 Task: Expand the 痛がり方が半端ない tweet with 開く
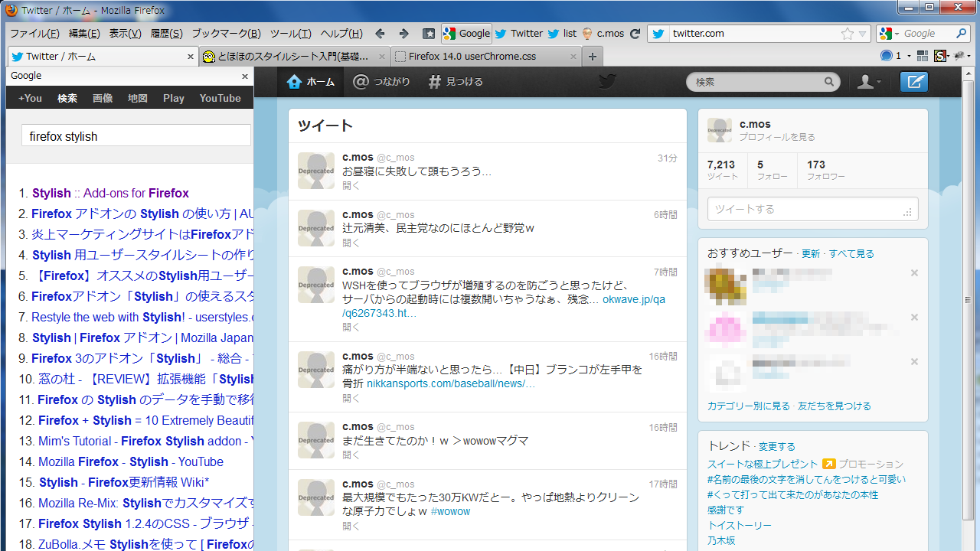pyautogui.click(x=351, y=398)
